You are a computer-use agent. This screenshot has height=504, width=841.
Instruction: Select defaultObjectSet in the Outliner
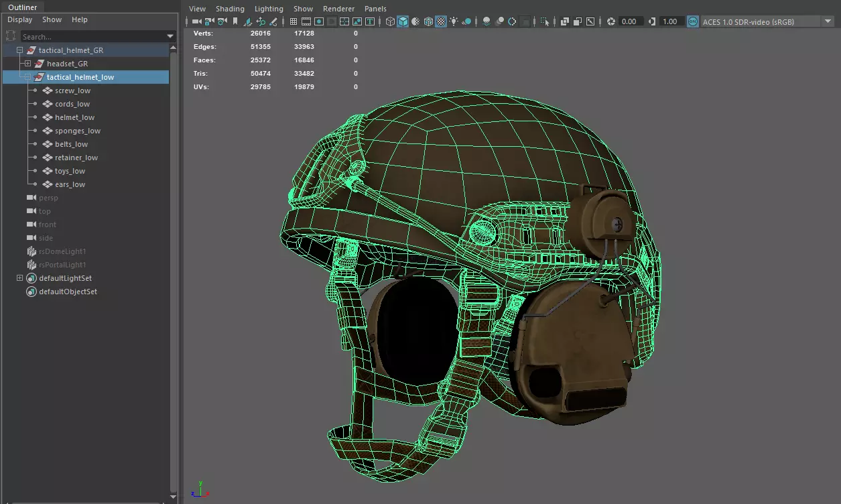68,292
